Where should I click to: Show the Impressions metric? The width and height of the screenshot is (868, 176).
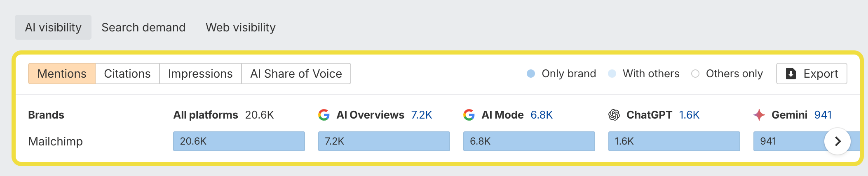[x=200, y=74]
